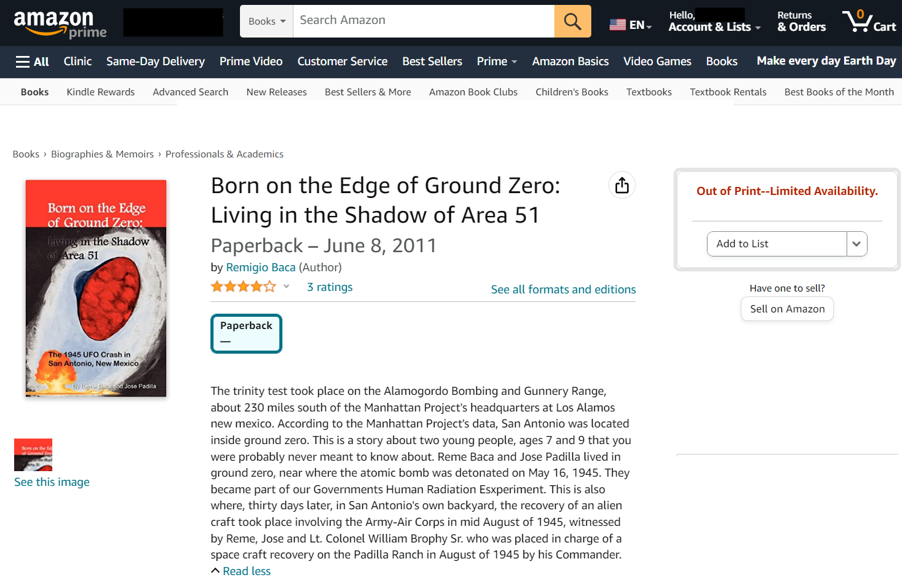Expand the Add to List dropdown arrow

point(856,244)
